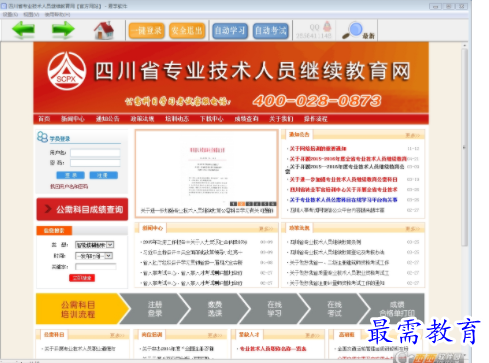Open the 岗位培训 bottom panel tab
The image size is (489, 363).
click(152, 334)
